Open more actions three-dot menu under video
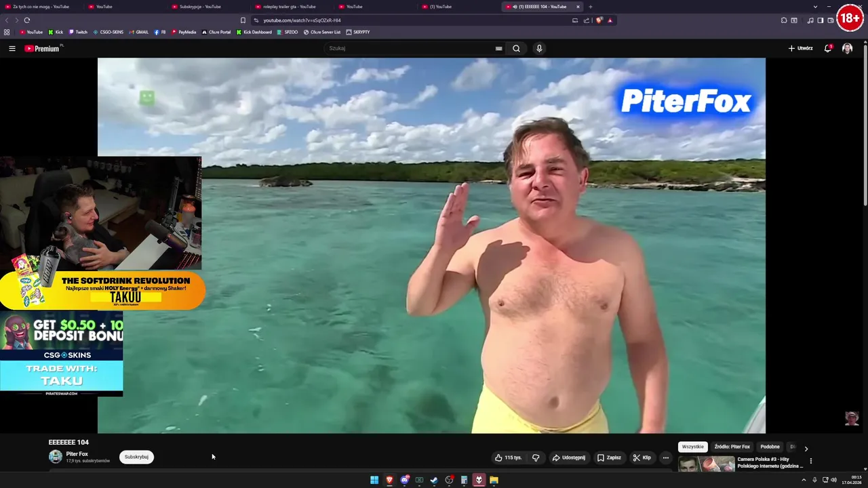The image size is (868, 488). tap(665, 457)
